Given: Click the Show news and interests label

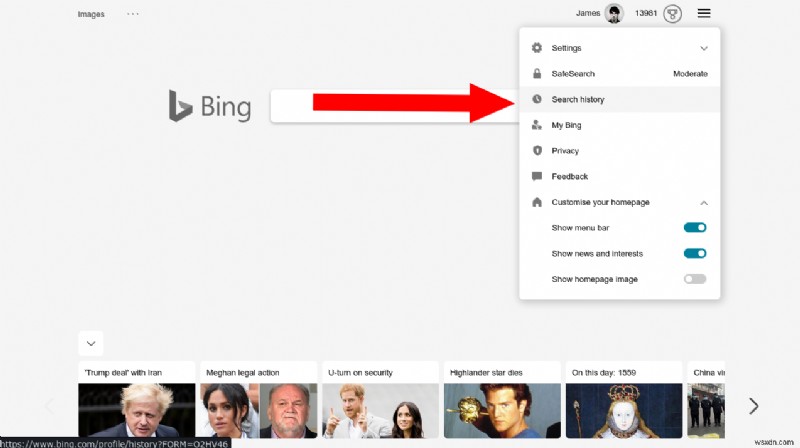Looking at the screenshot, I should tap(597, 254).
